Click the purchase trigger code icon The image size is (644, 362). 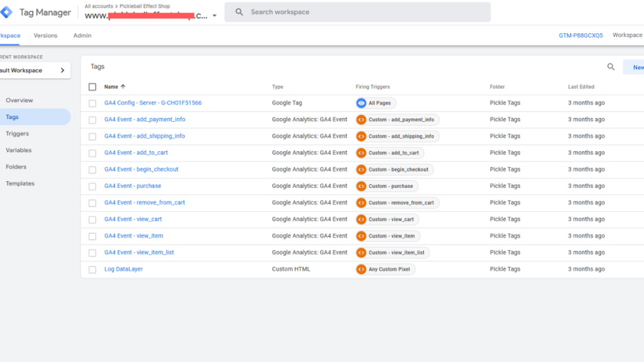point(361,186)
